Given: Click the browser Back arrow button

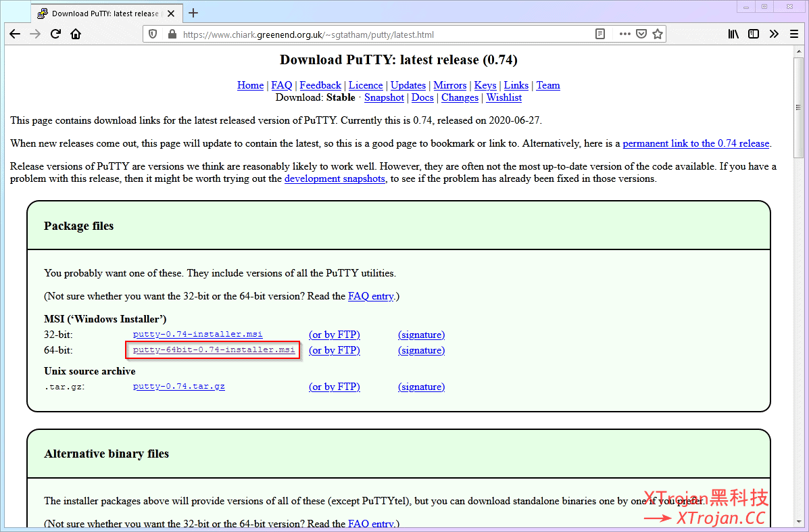Looking at the screenshot, I should click(x=15, y=34).
